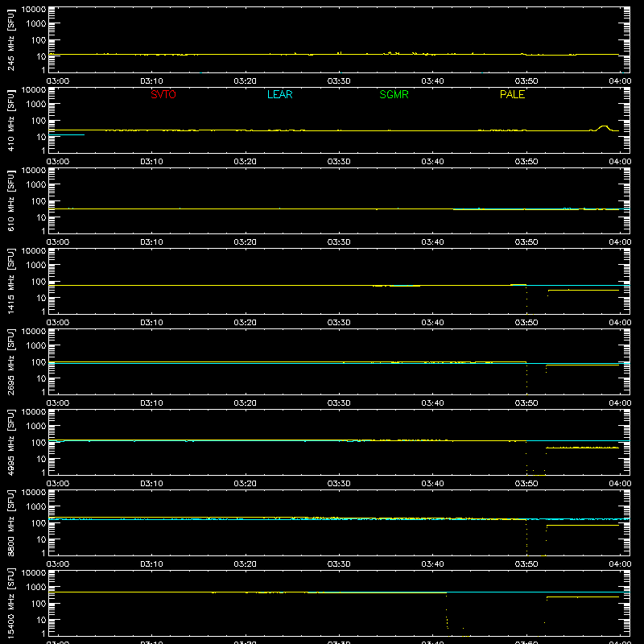Click the red SVTO station label
Screen dimensions: 644x644
(163, 94)
